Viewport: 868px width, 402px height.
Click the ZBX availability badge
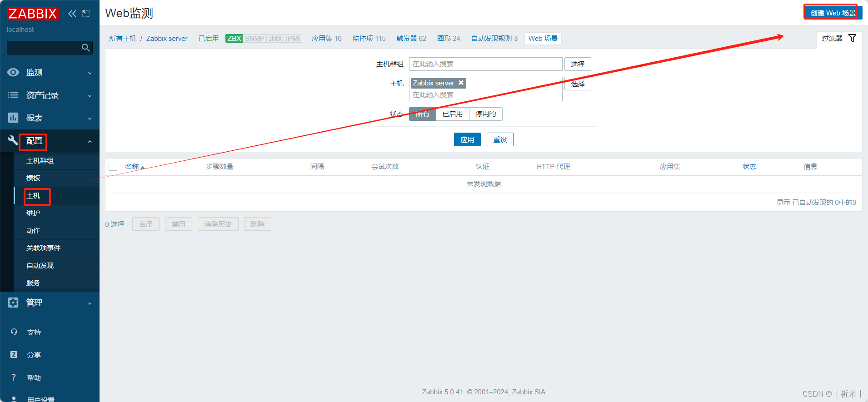point(234,39)
